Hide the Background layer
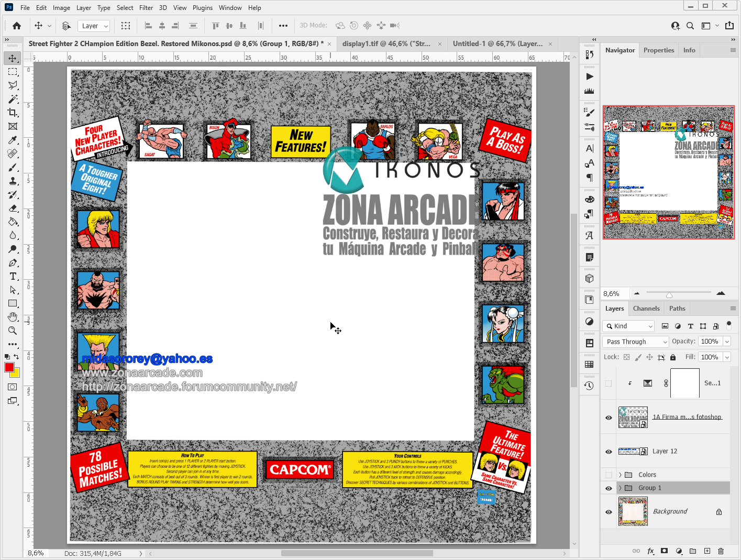Screen dimensions: 741x560 click(x=609, y=512)
